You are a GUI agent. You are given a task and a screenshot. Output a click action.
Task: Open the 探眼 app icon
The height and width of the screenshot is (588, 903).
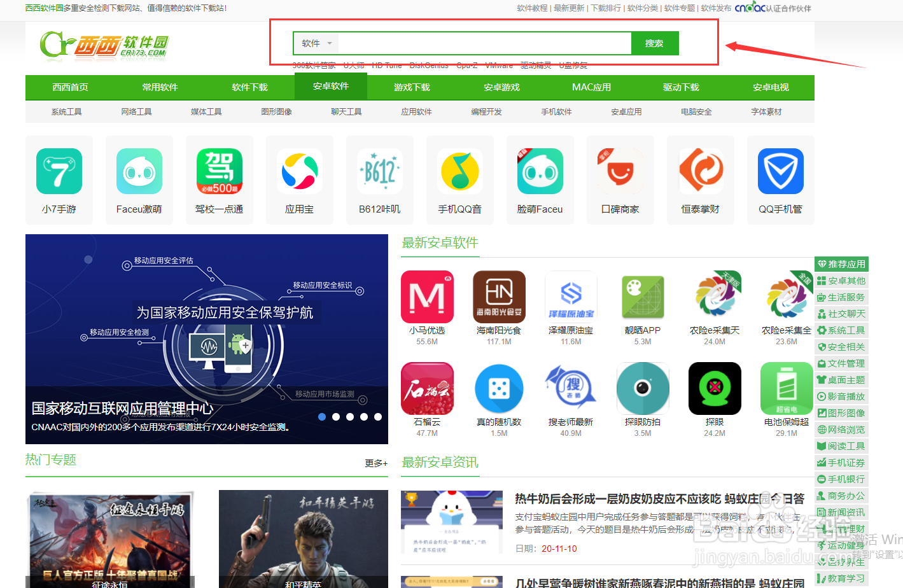[715, 389]
